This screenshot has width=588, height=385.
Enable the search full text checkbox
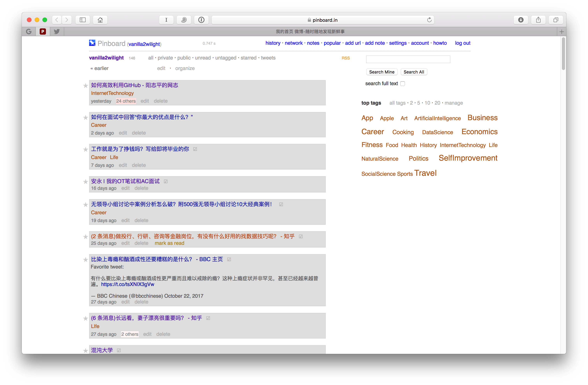click(402, 83)
